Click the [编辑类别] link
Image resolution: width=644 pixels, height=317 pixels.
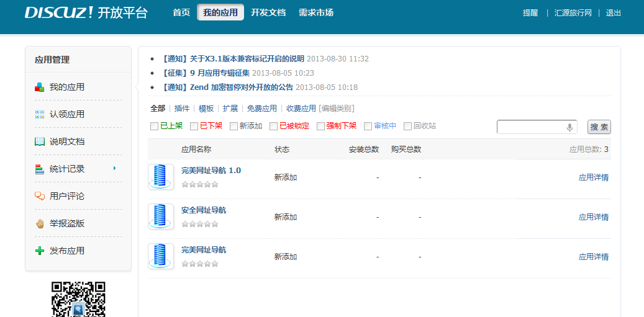pyautogui.click(x=337, y=109)
